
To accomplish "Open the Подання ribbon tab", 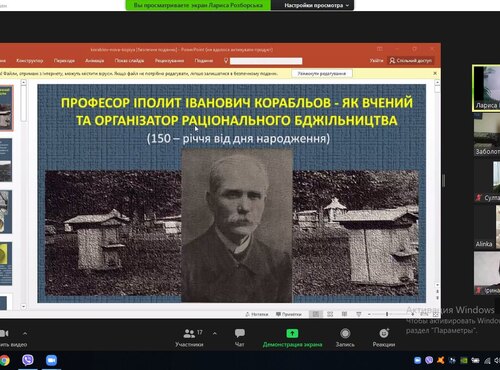I will [204, 61].
